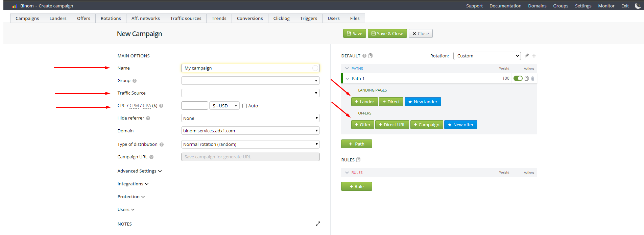Create a New offer
This screenshot has width=644, height=235.
tap(461, 125)
